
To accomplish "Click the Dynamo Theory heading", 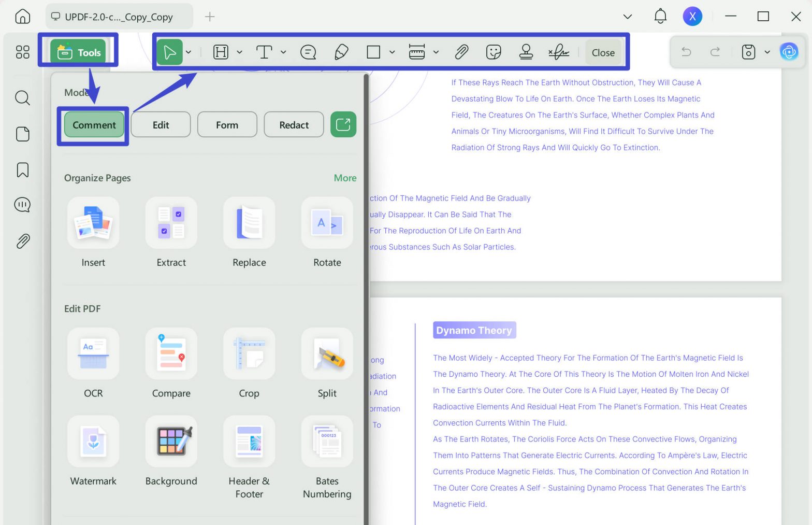I will coord(474,330).
